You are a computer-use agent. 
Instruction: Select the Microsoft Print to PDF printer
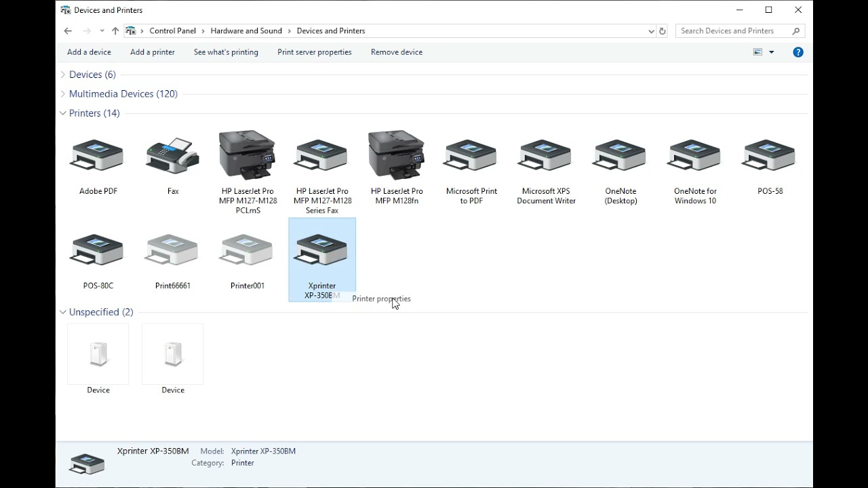click(471, 156)
